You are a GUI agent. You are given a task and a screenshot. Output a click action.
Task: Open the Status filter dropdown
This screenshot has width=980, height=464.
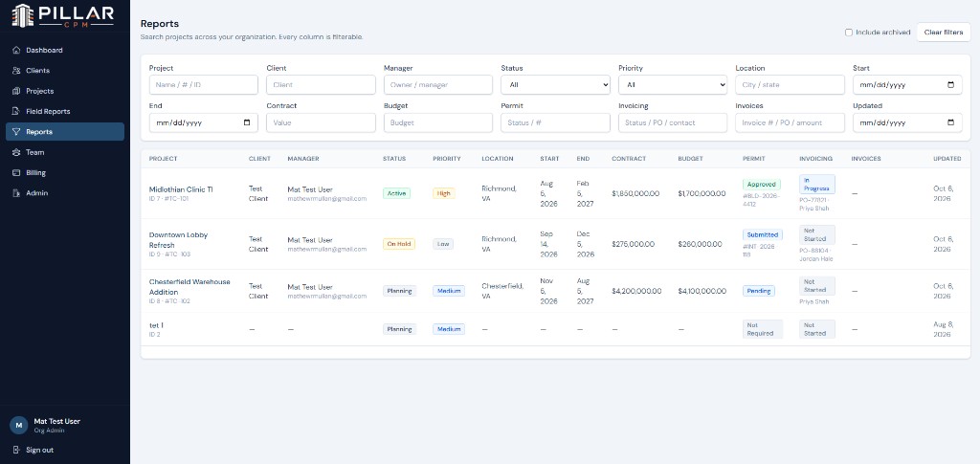555,85
